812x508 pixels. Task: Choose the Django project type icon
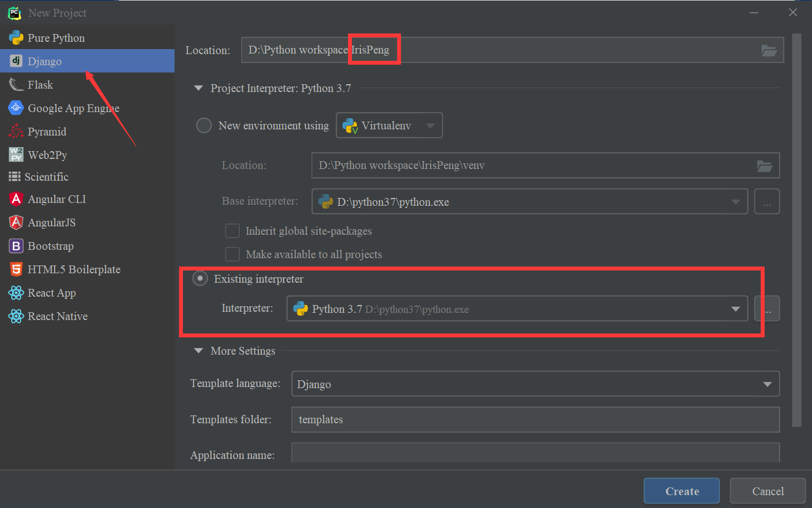point(16,61)
